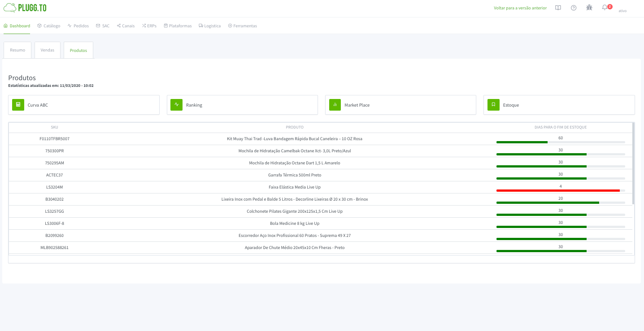Select the ativo status label
The width and height of the screenshot is (644, 331).
tap(622, 11)
